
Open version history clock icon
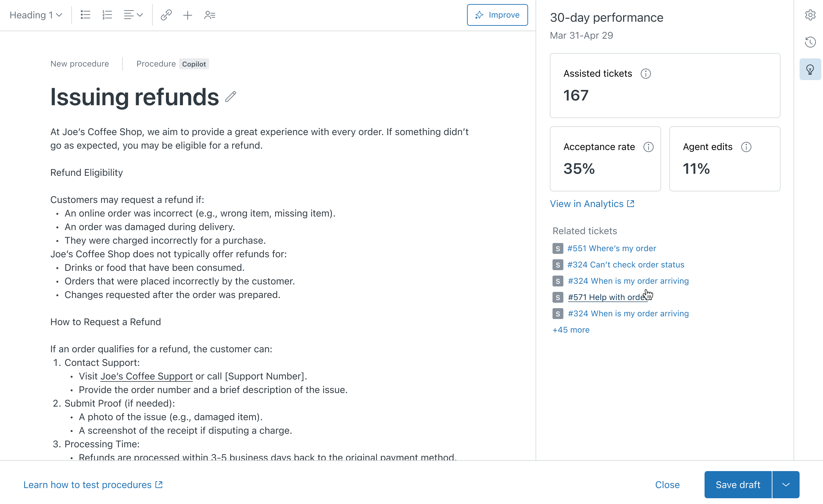pos(810,42)
